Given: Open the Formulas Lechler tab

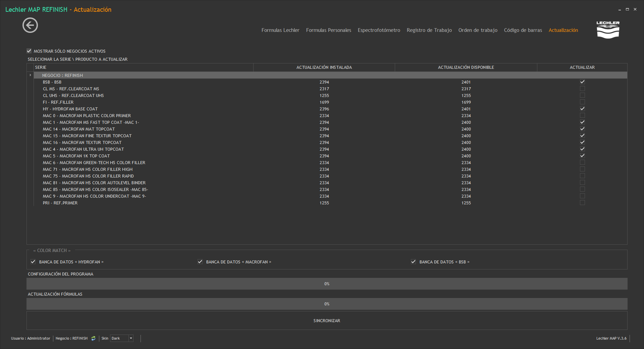Looking at the screenshot, I should point(280,30).
